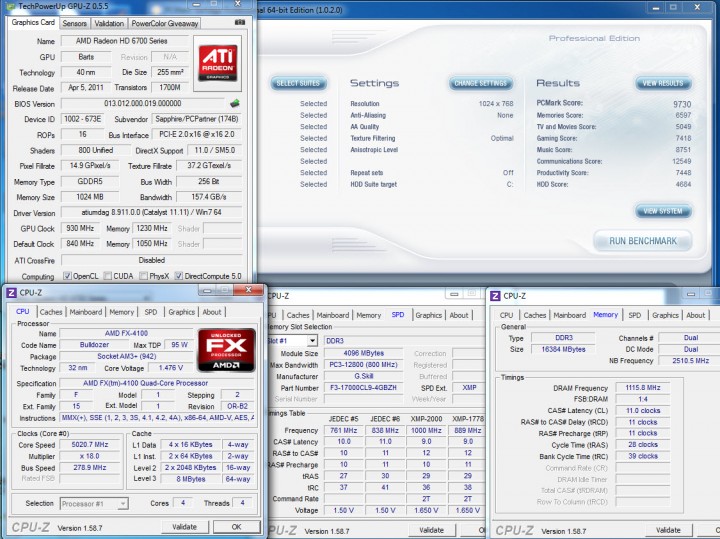Open the SPD tab in the CPU-Z CPU window
The height and width of the screenshot is (539, 720).
pos(151,312)
